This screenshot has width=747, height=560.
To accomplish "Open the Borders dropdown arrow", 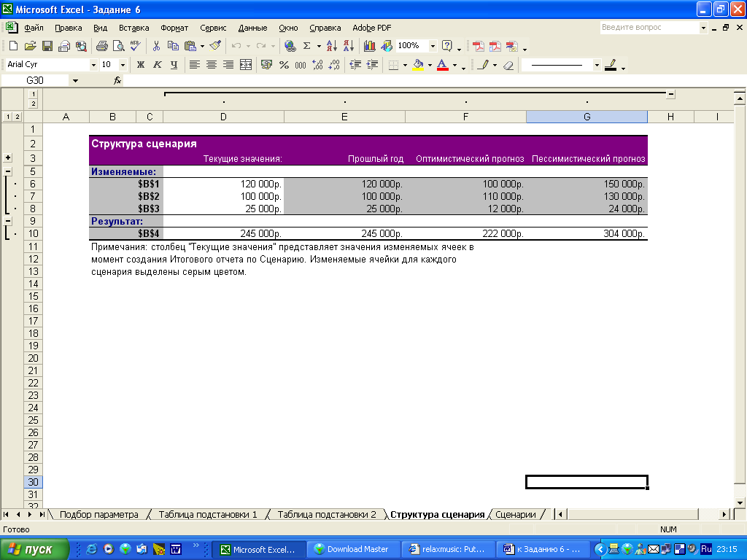I will 405,65.
